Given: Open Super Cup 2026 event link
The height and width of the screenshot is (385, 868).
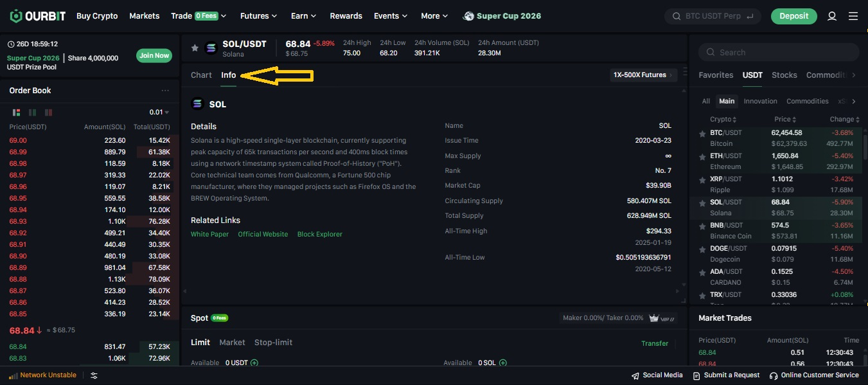Looking at the screenshot, I should pos(502,16).
